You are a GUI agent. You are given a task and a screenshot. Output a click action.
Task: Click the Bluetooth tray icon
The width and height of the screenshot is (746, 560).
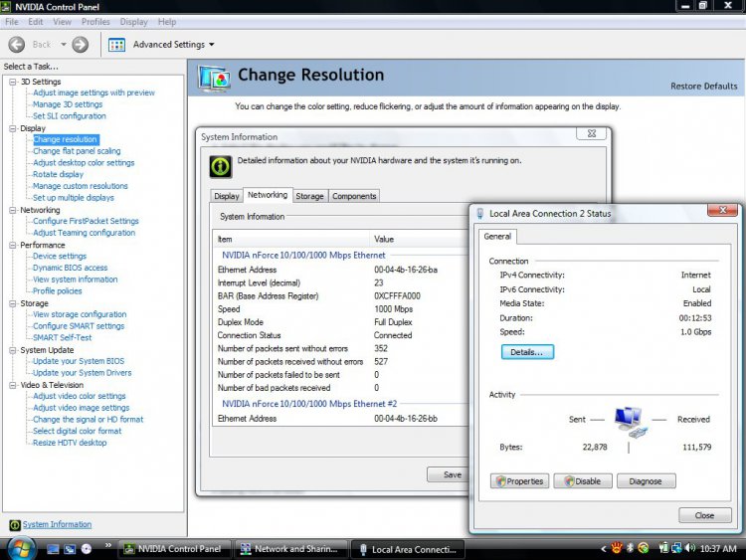pyautogui.click(x=630, y=549)
